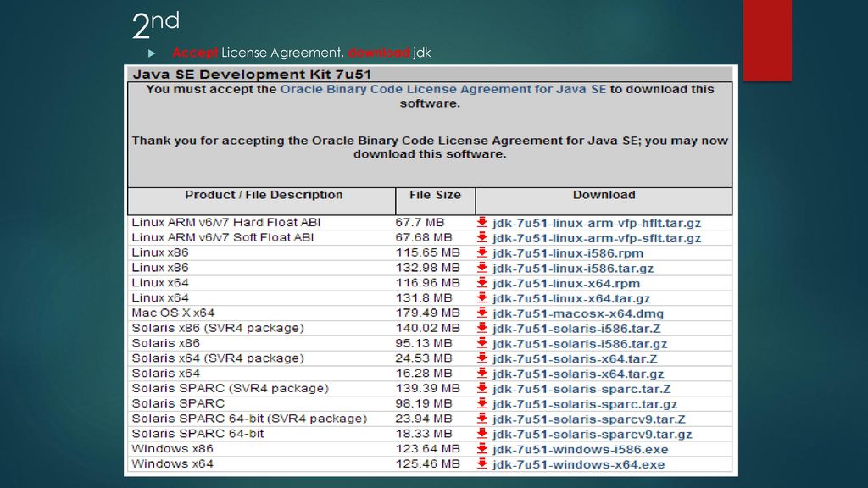Click download arrow icon beside jdk-7u51-solaris-i586.tar.Z
868x488 pixels.
click(482, 328)
